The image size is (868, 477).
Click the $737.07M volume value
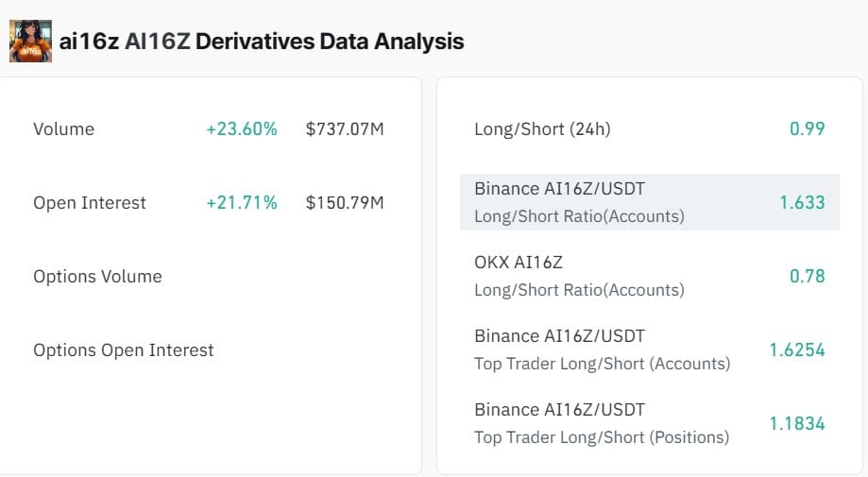pos(345,129)
